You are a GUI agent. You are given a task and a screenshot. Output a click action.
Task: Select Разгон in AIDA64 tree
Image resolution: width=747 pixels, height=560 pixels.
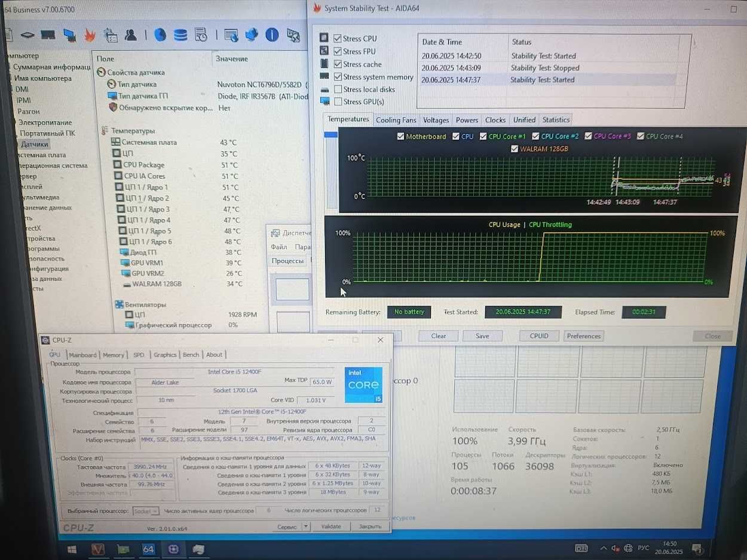click(x=29, y=111)
